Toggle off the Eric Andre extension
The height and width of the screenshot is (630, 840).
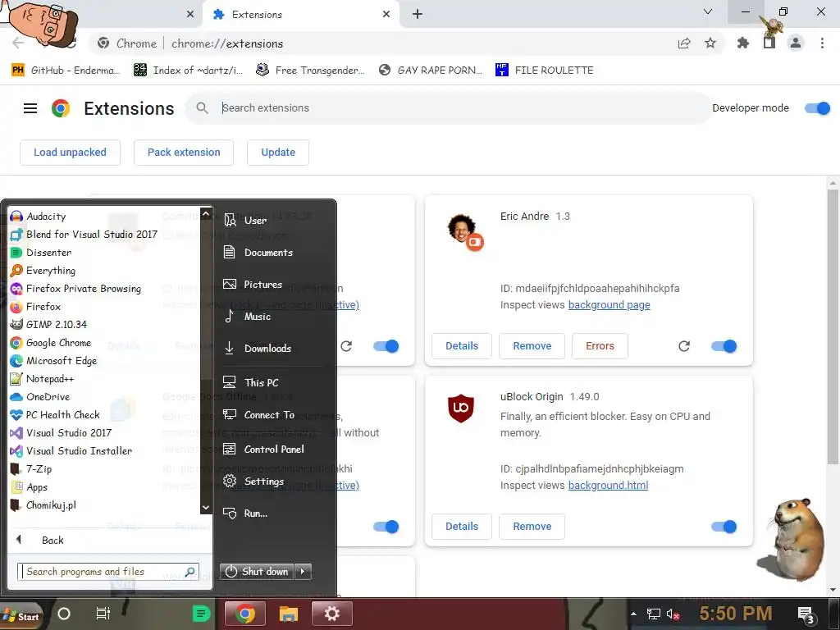pos(724,346)
